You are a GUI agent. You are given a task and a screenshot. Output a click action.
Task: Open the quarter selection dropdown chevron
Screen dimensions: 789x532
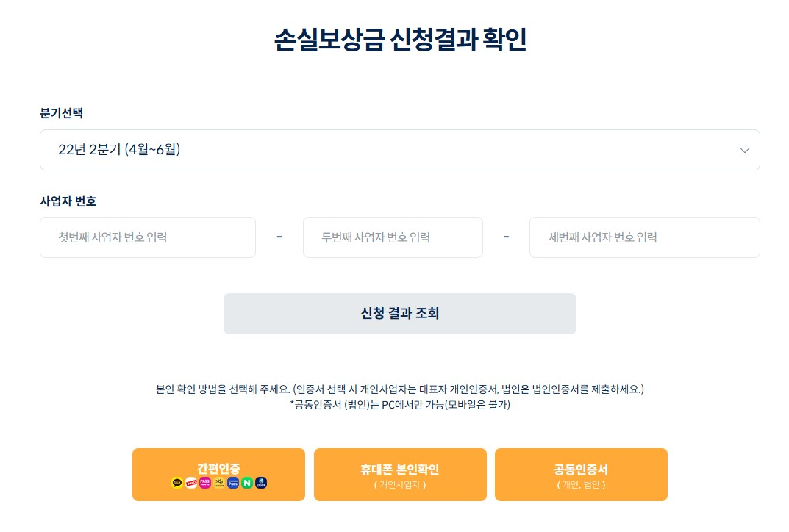coord(744,149)
